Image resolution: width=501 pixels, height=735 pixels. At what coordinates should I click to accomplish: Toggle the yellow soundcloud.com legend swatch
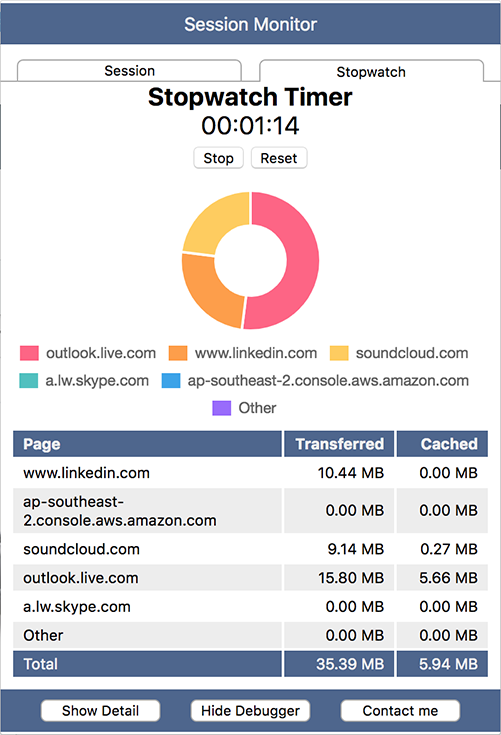pyautogui.click(x=339, y=353)
